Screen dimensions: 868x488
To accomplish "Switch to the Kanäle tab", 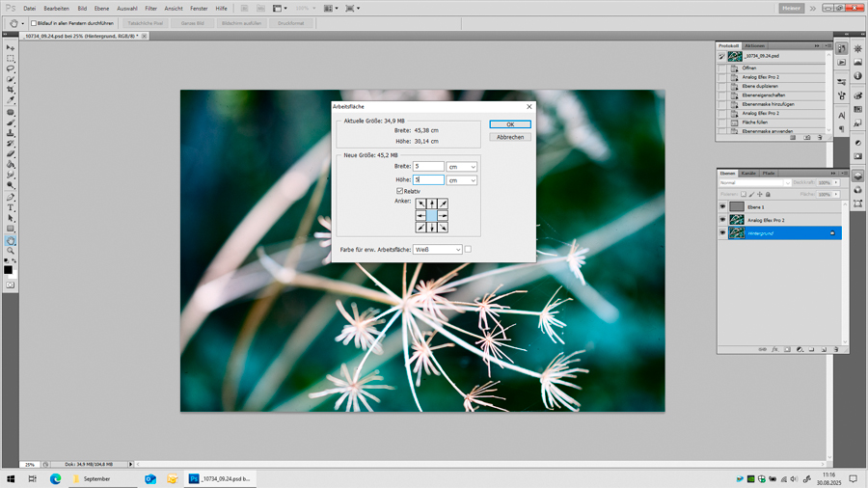I will click(x=748, y=174).
